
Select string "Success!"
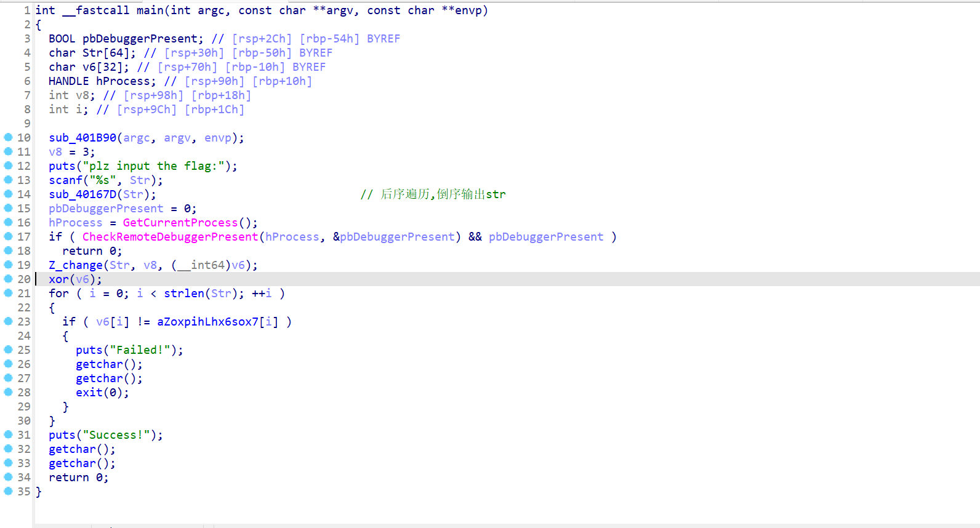[116, 435]
